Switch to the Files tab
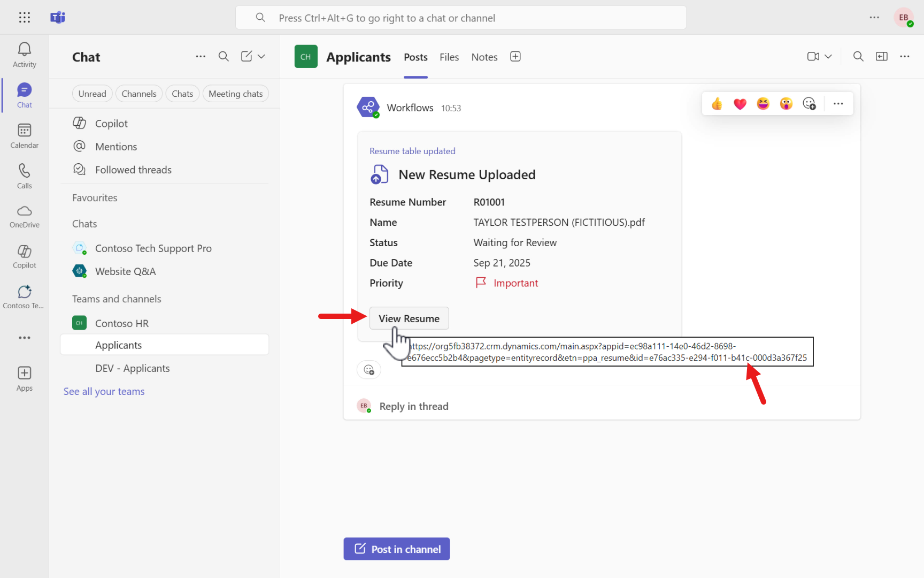Image resolution: width=924 pixels, height=578 pixels. [x=449, y=57]
